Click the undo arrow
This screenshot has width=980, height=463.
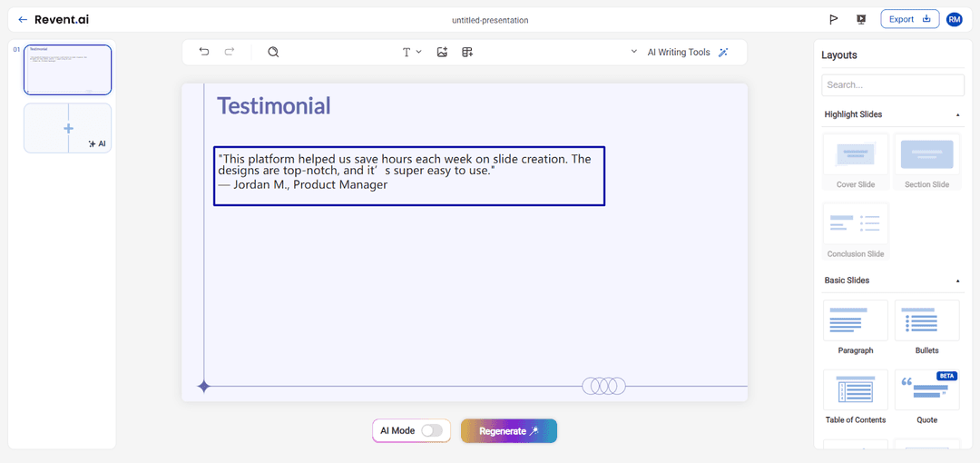(204, 52)
